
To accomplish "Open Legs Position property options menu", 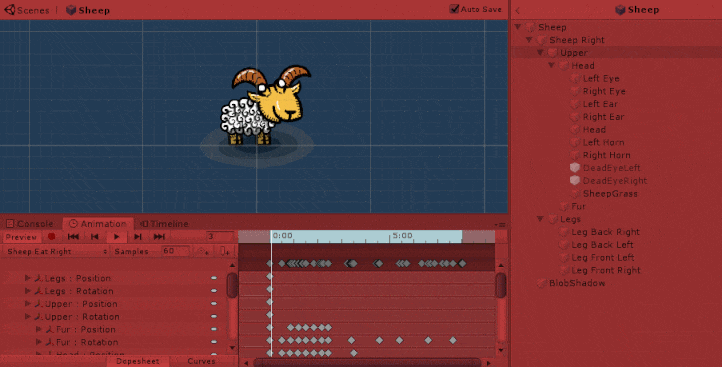I will click(x=214, y=278).
